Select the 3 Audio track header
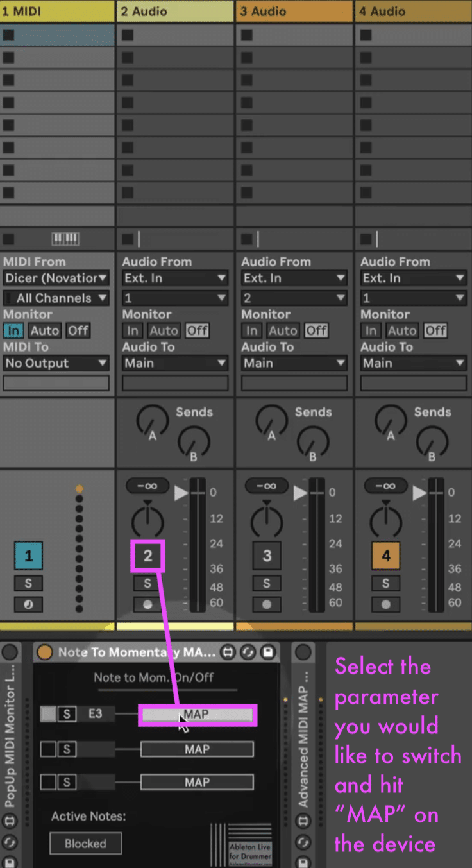This screenshot has height=868, width=472. [x=294, y=11]
